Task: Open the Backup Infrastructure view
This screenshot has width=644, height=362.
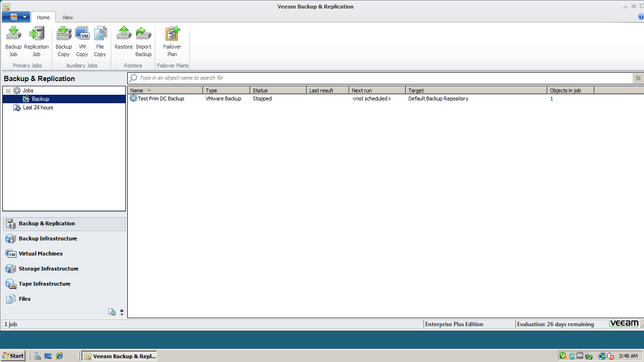Action: click(64, 239)
